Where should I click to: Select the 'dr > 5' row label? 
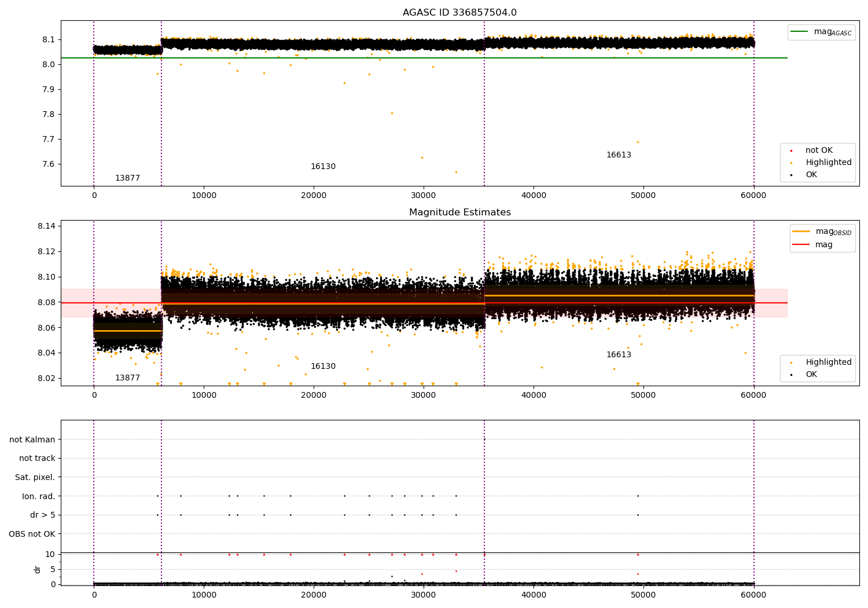click(x=42, y=515)
